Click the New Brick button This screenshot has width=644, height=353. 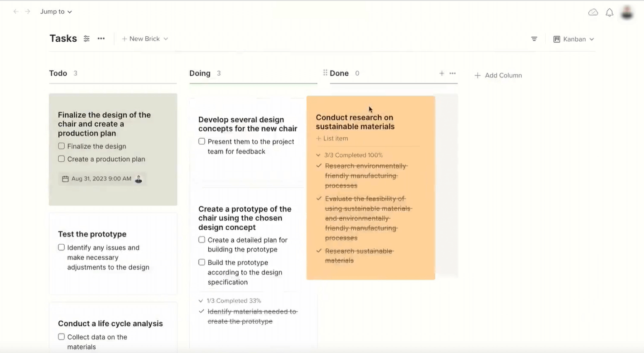pyautogui.click(x=141, y=39)
